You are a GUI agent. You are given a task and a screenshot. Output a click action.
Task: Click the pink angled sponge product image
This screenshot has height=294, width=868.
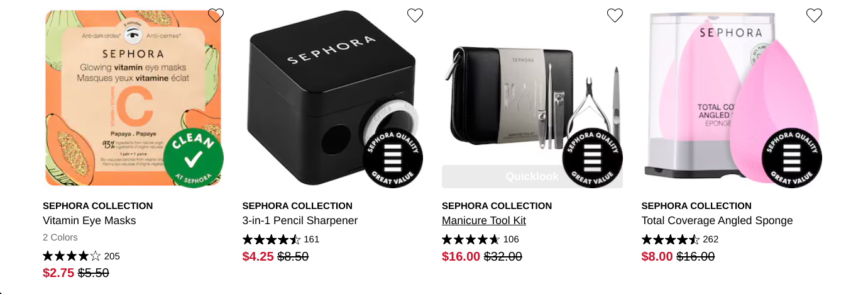pos(732,98)
